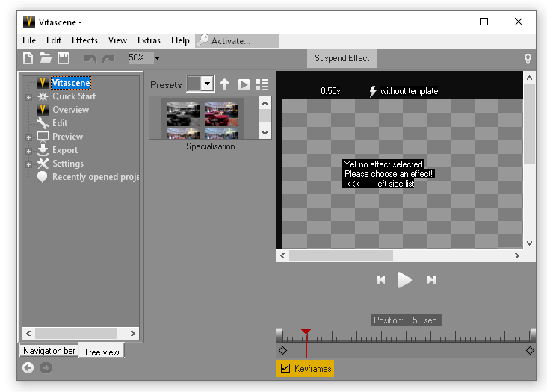
Task: Click the Undo arrow in toolbar
Action: pos(90,58)
